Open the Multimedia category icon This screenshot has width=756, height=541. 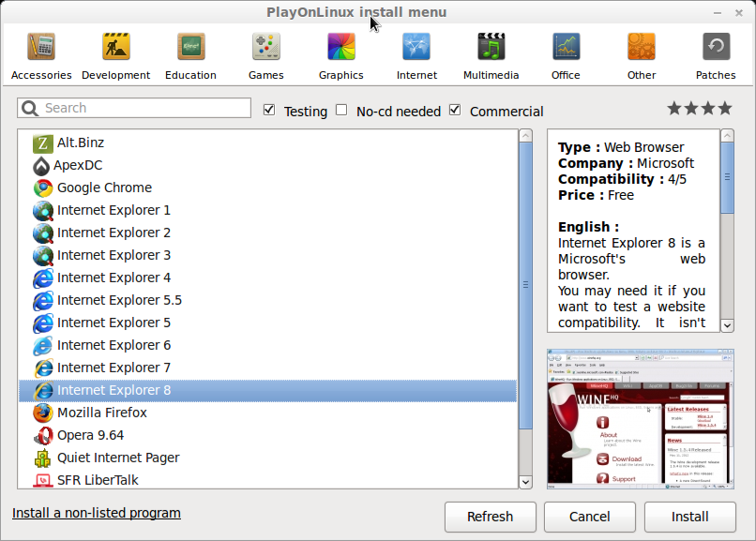pos(491,47)
